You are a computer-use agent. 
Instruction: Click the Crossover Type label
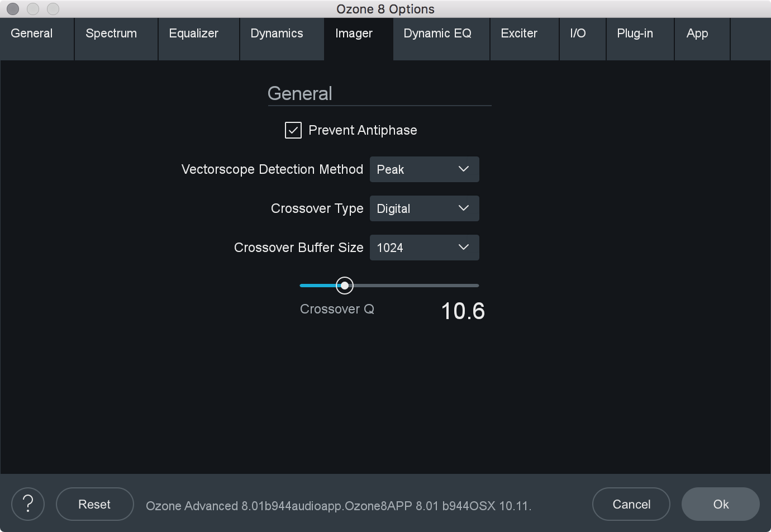(317, 208)
